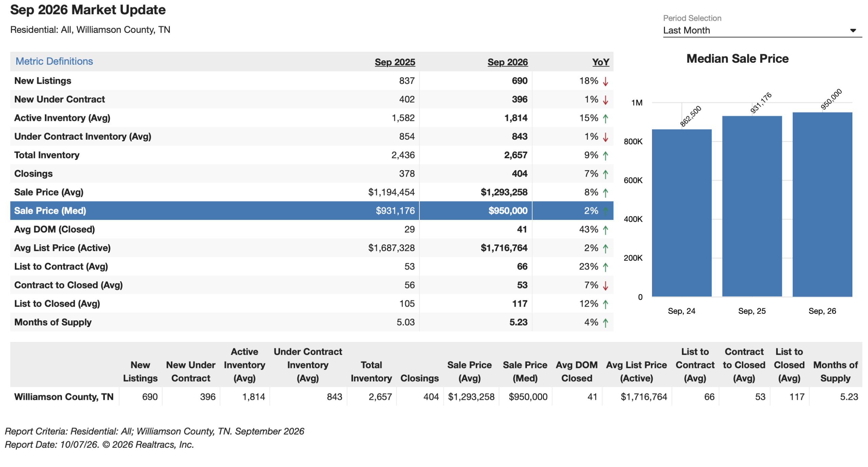Select the Avg DOM (Closed) row
This screenshot has width=868, height=467.
tap(312, 229)
